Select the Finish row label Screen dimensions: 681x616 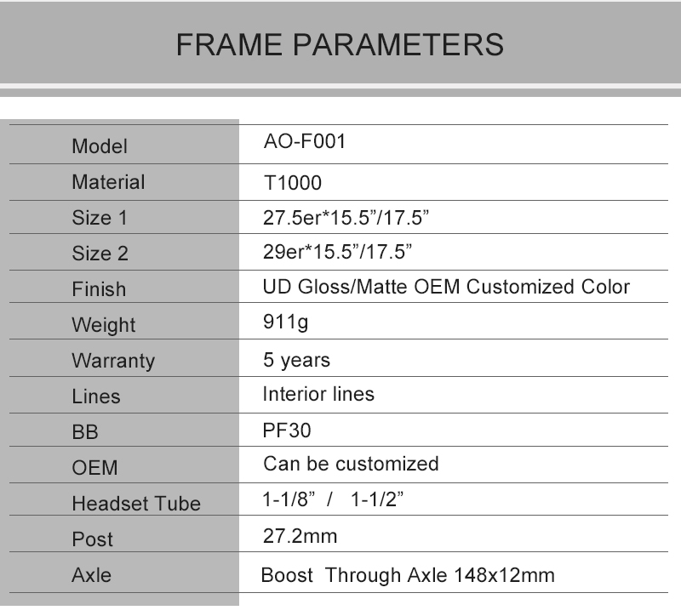(99, 289)
